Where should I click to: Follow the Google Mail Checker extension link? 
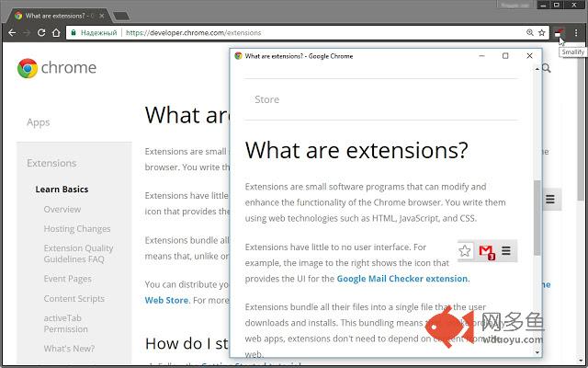[x=402, y=279]
